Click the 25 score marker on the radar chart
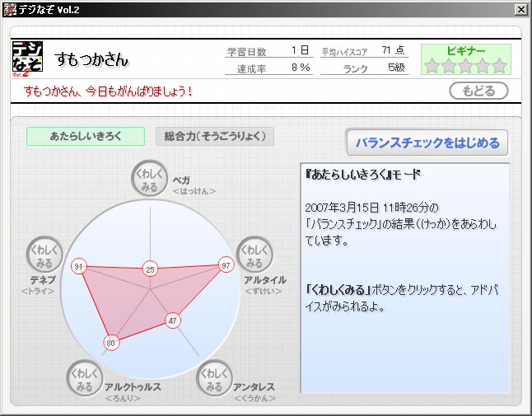This screenshot has height=416, width=532. (x=150, y=269)
